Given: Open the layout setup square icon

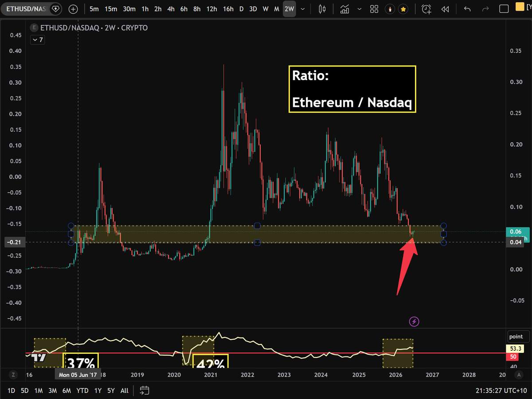Looking at the screenshot, I should pyautogui.click(x=504, y=9).
